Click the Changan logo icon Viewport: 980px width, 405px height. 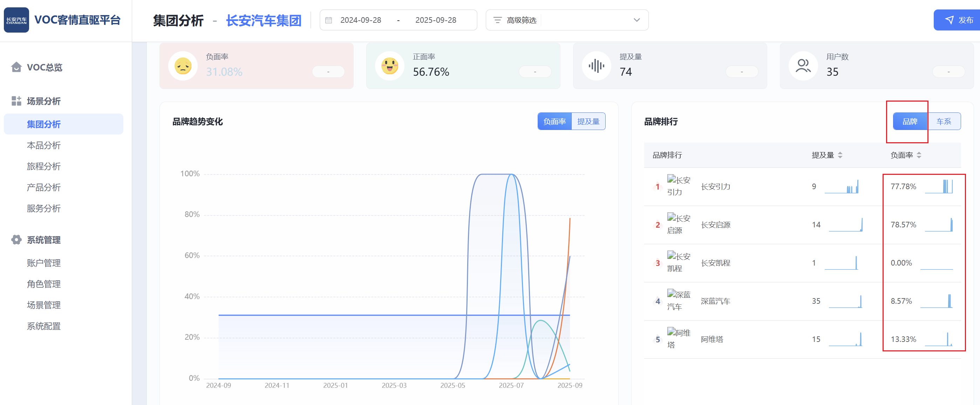(16, 20)
